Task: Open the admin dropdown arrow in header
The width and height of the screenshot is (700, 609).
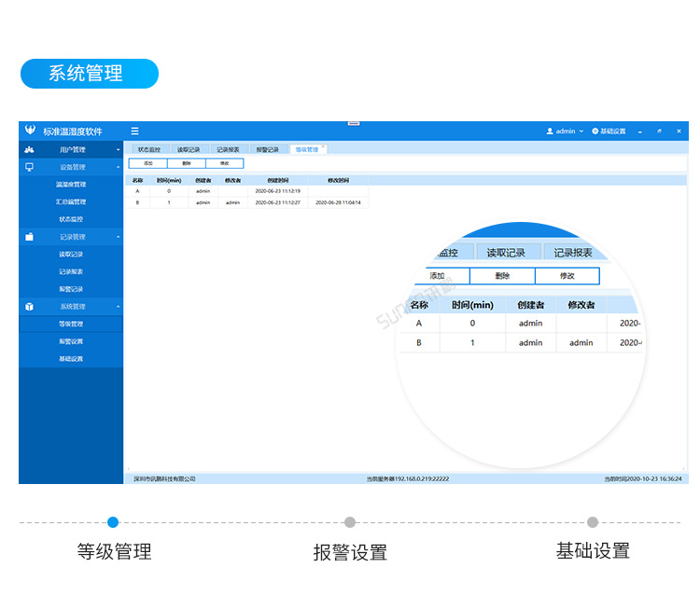Action: 581,131
